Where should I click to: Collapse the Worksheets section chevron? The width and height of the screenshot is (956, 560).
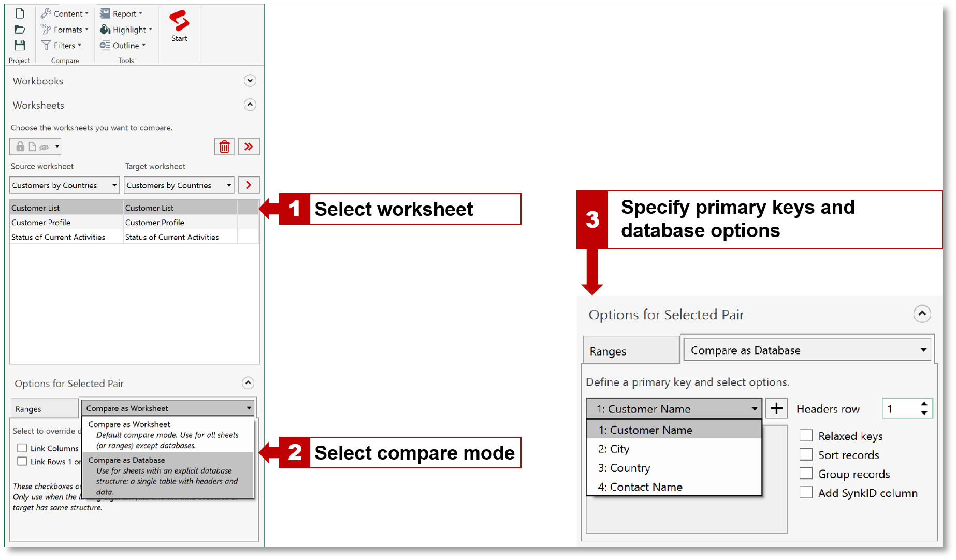tap(250, 105)
